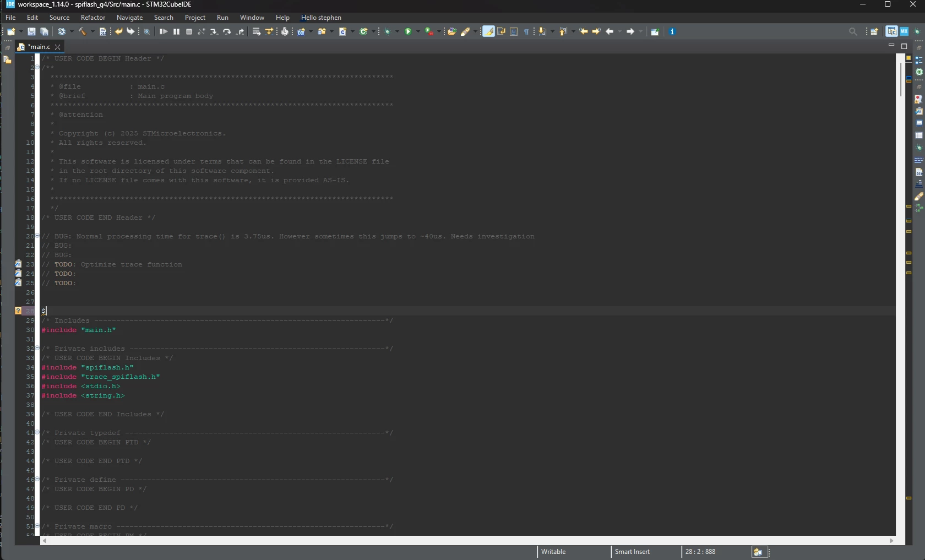The image size is (925, 560).
Task: Click the horizontal scrollbar of the editor
Action: pyautogui.click(x=468, y=541)
